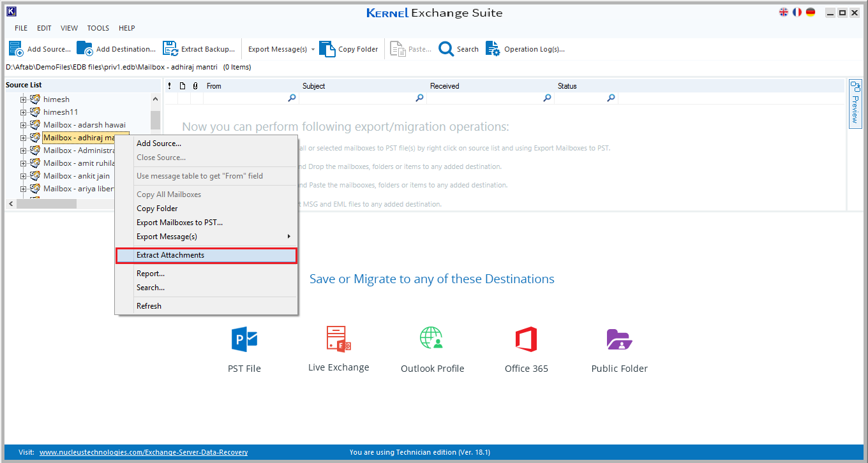Open the TOOLS menu
This screenshot has width=868, height=463.
coord(98,28)
